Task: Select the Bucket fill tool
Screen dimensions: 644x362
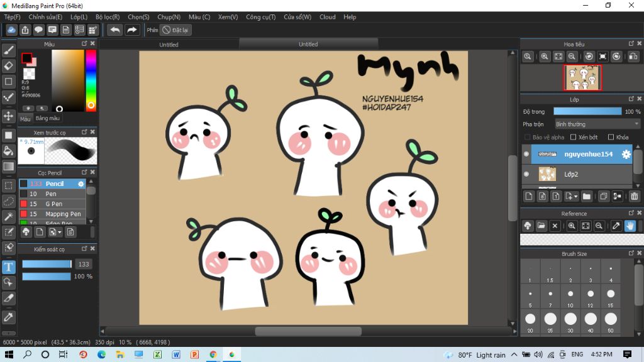Action: (9, 151)
